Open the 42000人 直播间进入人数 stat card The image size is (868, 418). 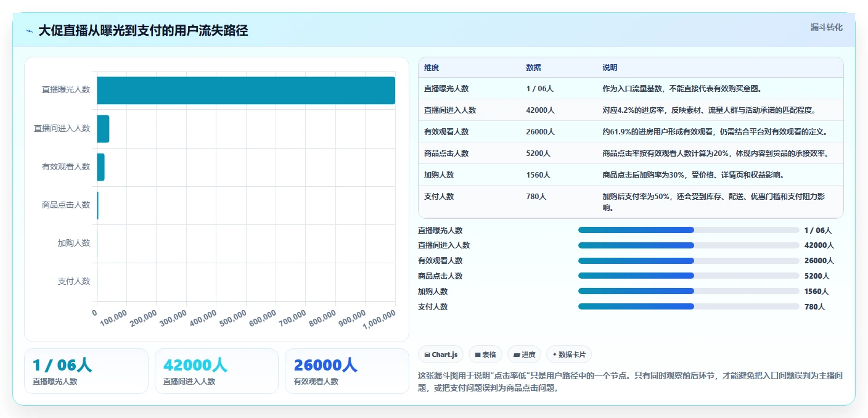(x=216, y=371)
